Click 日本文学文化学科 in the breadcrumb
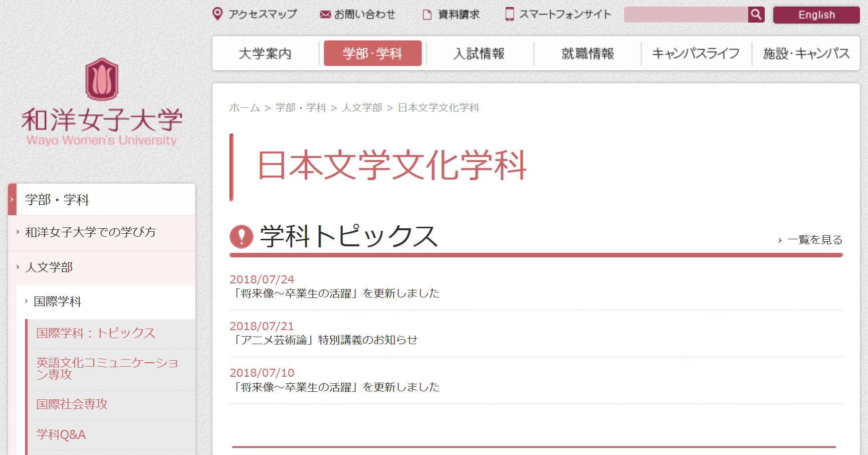This screenshot has width=868, height=455. click(439, 108)
